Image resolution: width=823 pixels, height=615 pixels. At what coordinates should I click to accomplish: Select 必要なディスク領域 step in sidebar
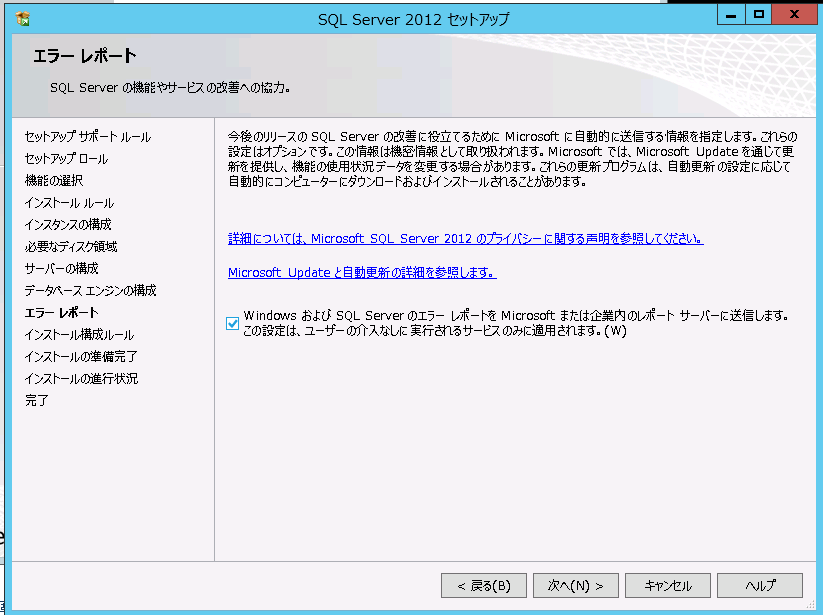[71, 247]
